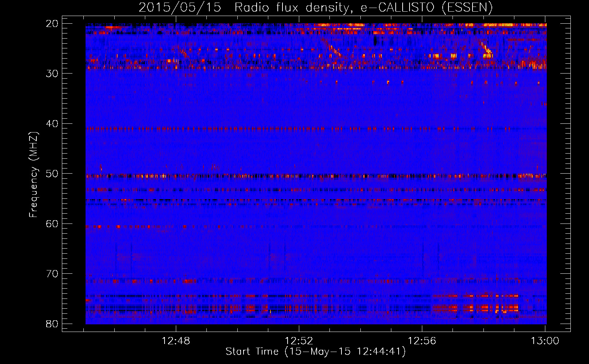The image size is (589, 364).
Task: Click the 12:52 time tick label
Action: 299,341
